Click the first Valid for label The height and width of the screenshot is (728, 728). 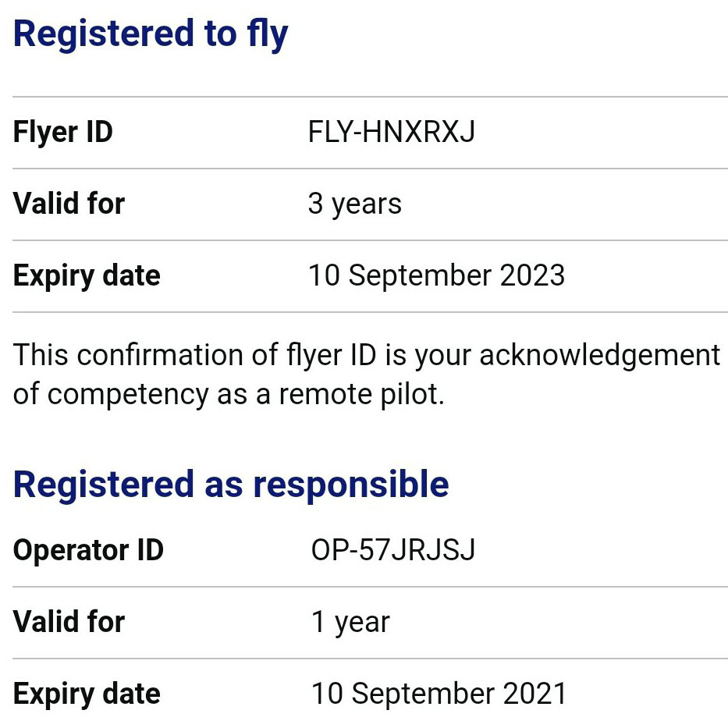click(69, 204)
